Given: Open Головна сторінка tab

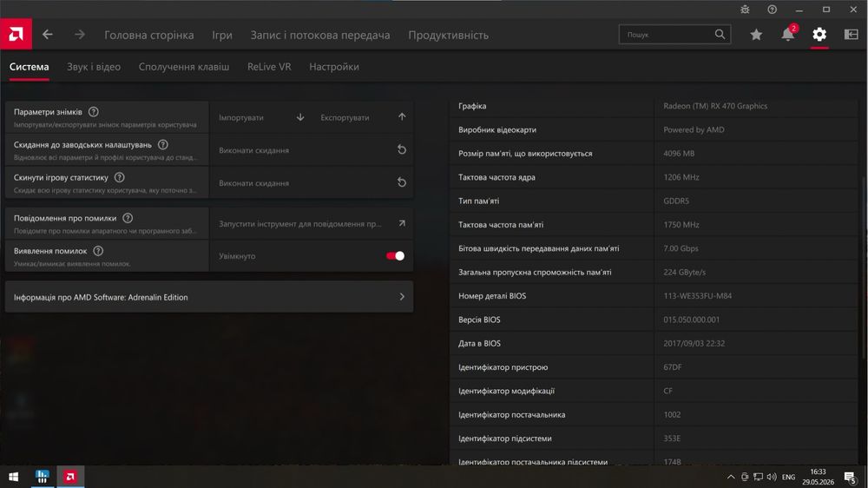Looking at the screenshot, I should (149, 35).
